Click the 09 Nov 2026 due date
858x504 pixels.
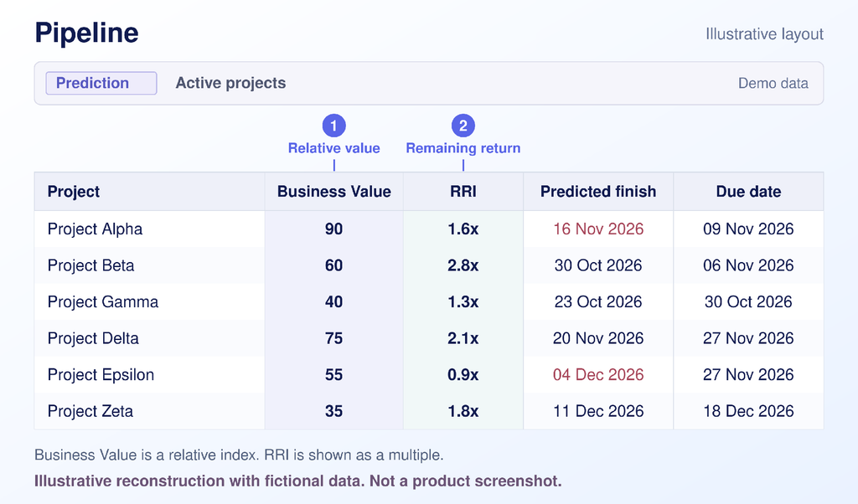(748, 229)
